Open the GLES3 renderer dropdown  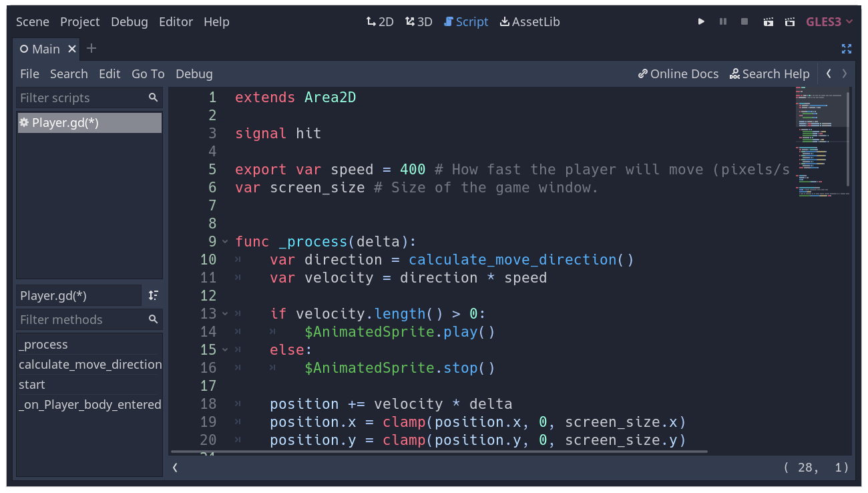[x=829, y=21]
